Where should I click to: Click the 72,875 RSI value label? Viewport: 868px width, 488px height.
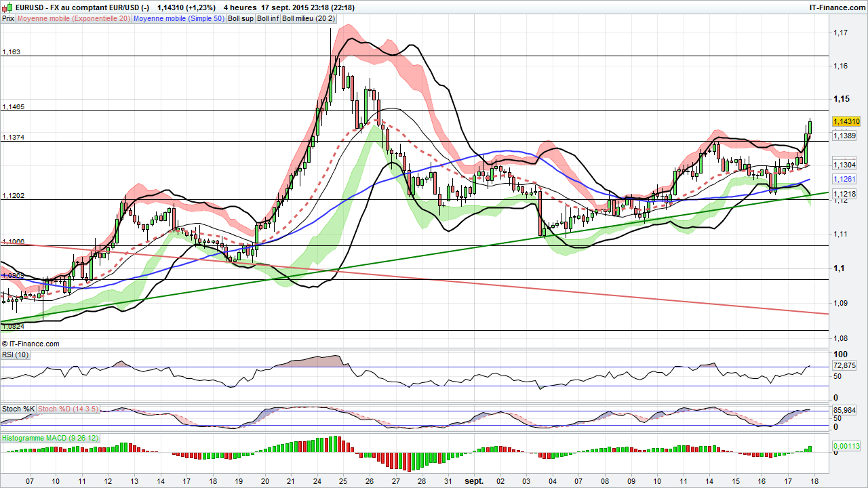844,367
